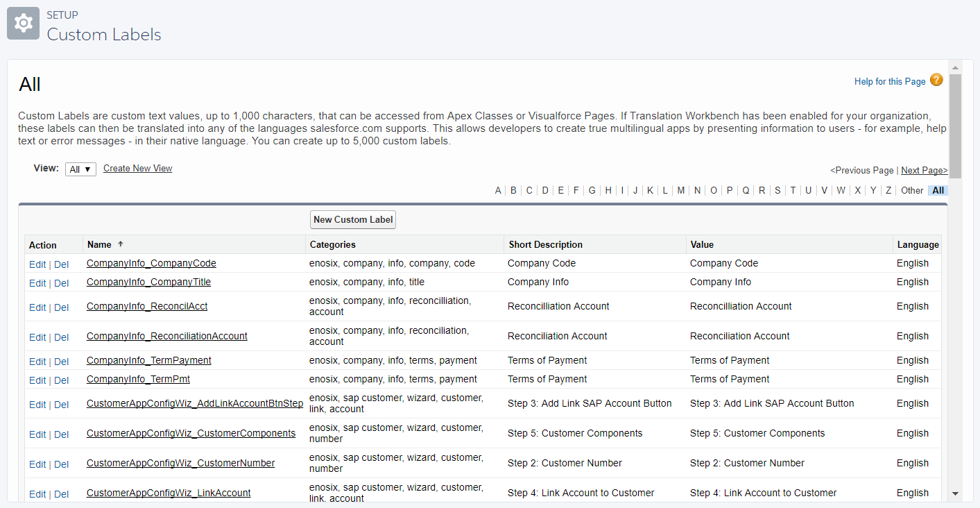This screenshot has height=508, width=980.
Task: Open the CompanyInfo_CompanyTitle label
Action: (149, 282)
